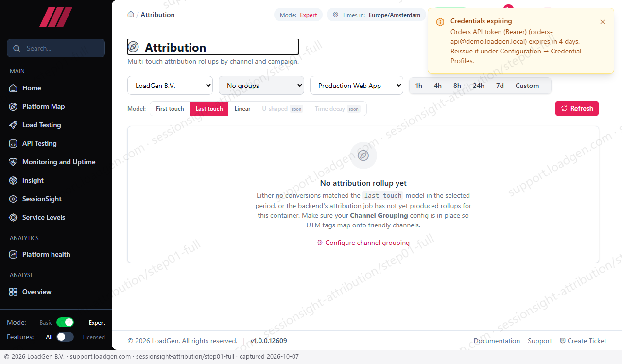
Task: Toggle the All/Licensed features switch
Action: [x=65, y=337]
